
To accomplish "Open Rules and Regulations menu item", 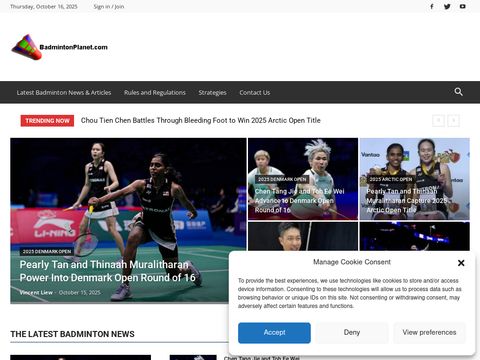I will tap(155, 92).
